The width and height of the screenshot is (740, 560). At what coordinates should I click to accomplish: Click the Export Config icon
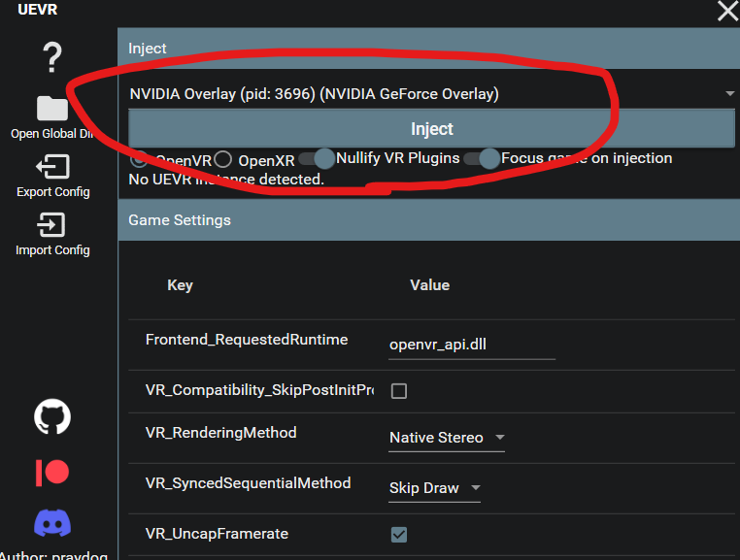(x=52, y=167)
